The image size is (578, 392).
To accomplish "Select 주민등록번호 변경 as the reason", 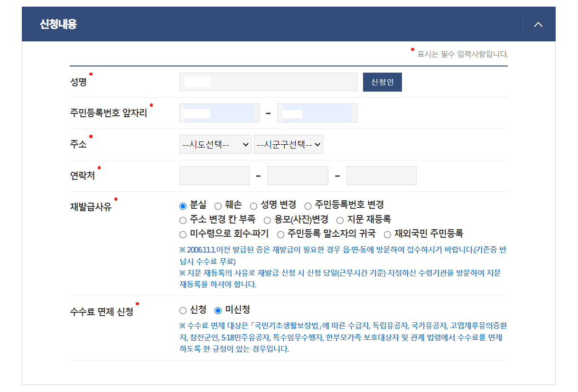I will (x=308, y=206).
